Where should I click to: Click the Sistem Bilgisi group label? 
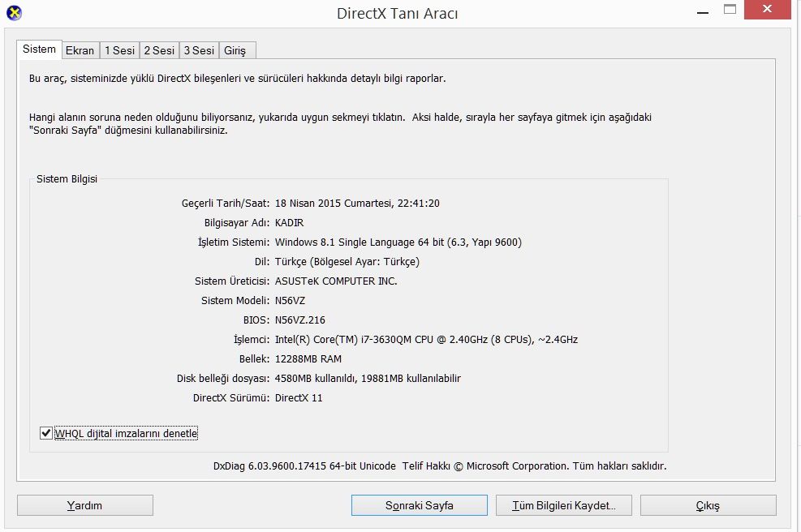(67, 179)
